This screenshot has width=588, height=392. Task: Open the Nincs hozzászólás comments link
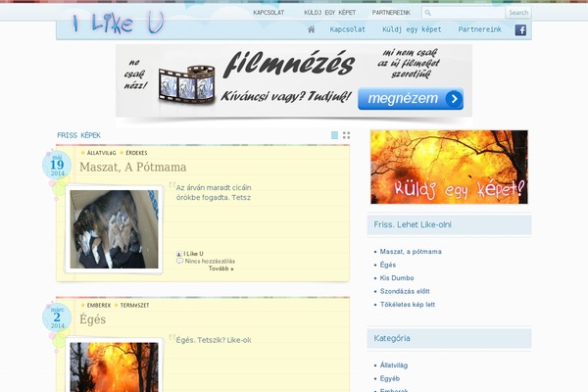(210, 261)
